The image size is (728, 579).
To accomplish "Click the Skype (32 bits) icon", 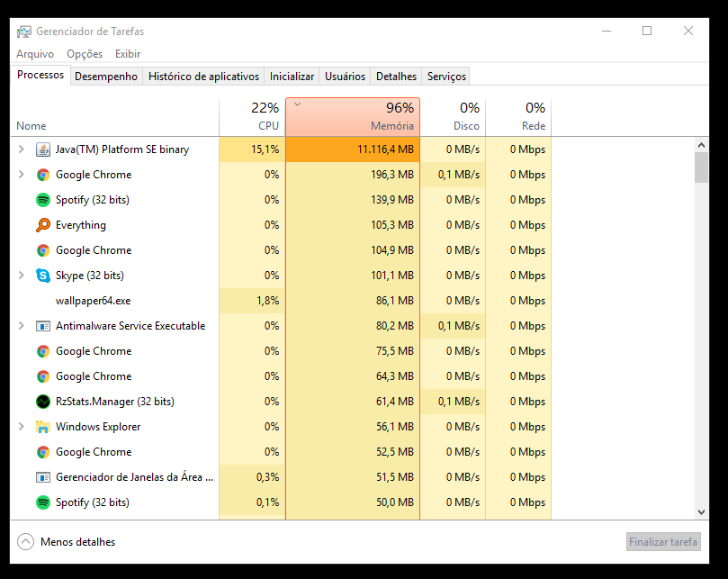I will tap(43, 276).
